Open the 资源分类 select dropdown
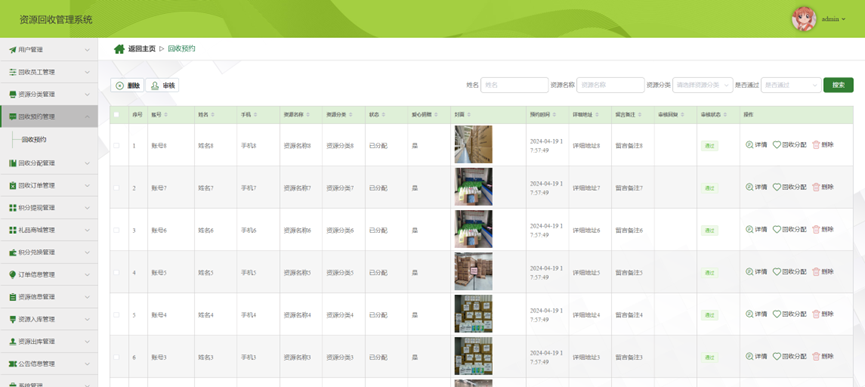The height and width of the screenshot is (387, 865). pos(703,85)
